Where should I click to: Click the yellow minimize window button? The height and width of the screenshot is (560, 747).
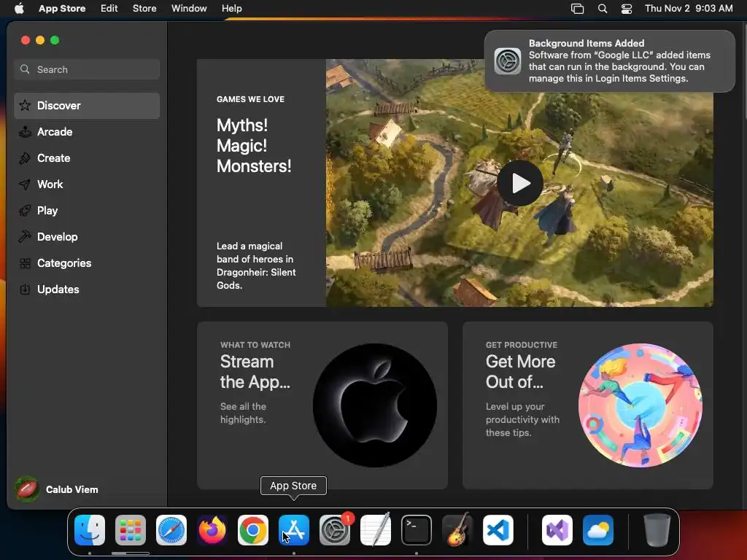pos(40,40)
